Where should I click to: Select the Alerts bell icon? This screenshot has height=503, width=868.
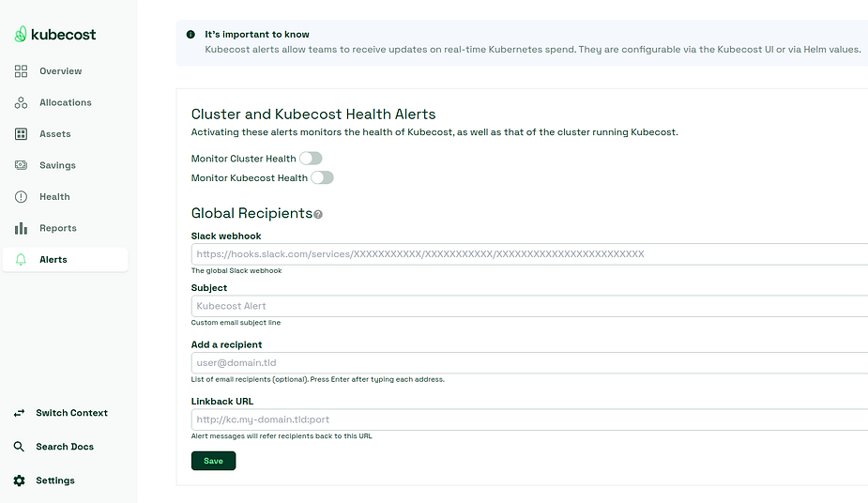(x=21, y=260)
